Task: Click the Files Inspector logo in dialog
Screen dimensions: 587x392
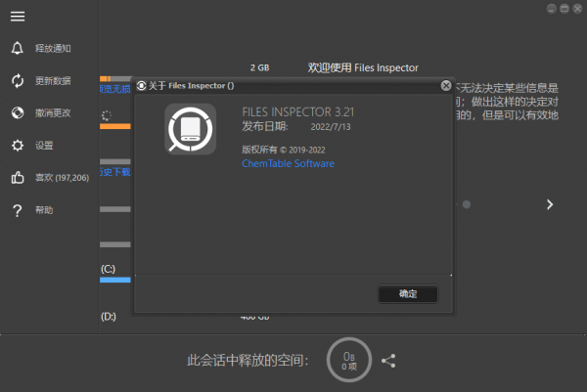Action: click(x=190, y=129)
